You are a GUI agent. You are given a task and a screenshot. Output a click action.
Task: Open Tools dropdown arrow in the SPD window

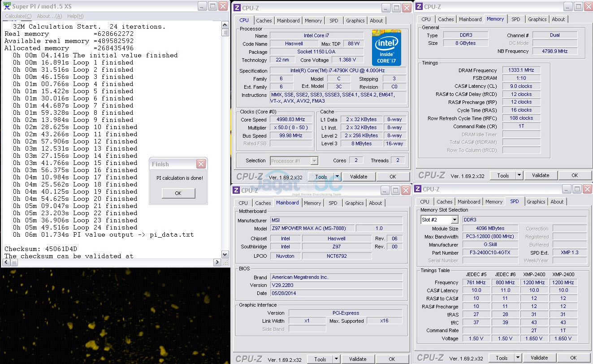coord(518,358)
